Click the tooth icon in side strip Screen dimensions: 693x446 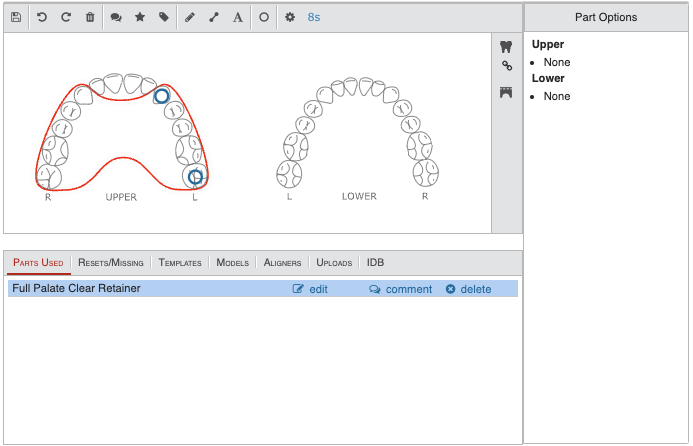506,46
